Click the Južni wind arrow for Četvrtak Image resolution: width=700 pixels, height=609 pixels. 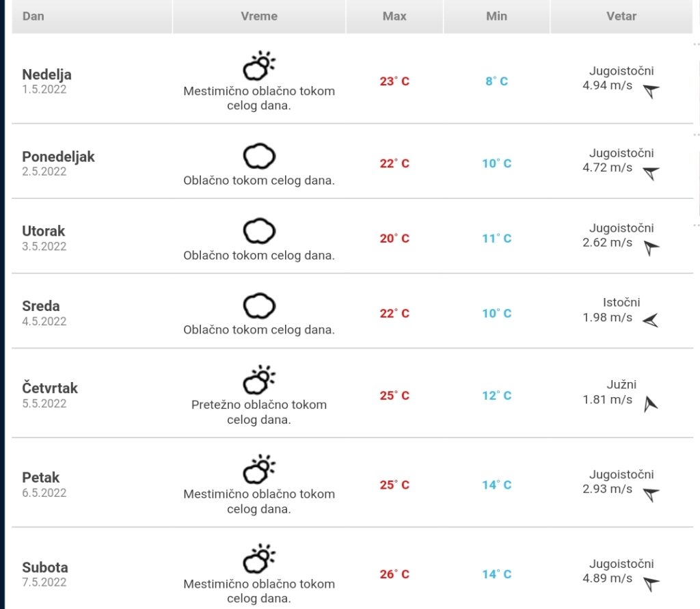coord(651,404)
